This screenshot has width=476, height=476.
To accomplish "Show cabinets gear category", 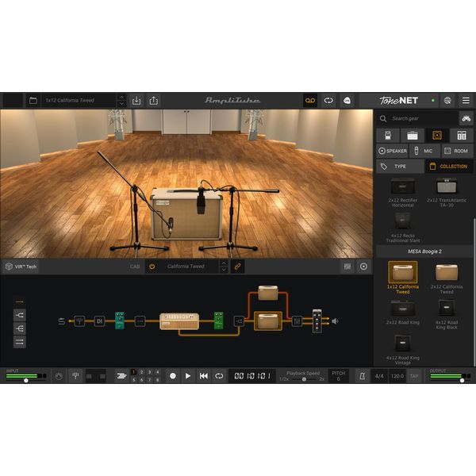I will tap(437, 136).
